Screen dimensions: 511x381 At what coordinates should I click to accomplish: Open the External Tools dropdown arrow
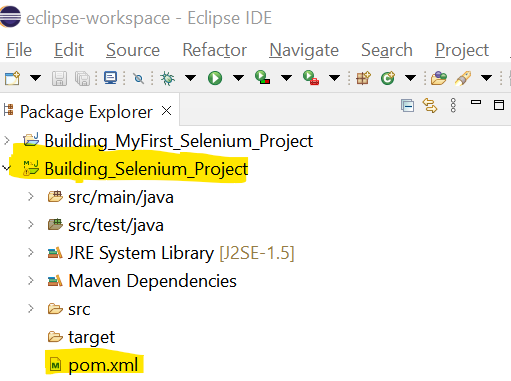334,78
